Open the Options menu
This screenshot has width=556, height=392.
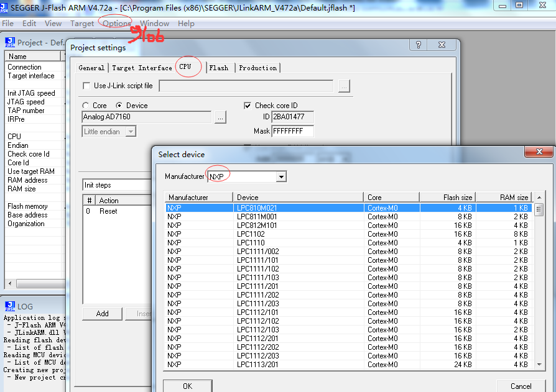pyautogui.click(x=117, y=24)
